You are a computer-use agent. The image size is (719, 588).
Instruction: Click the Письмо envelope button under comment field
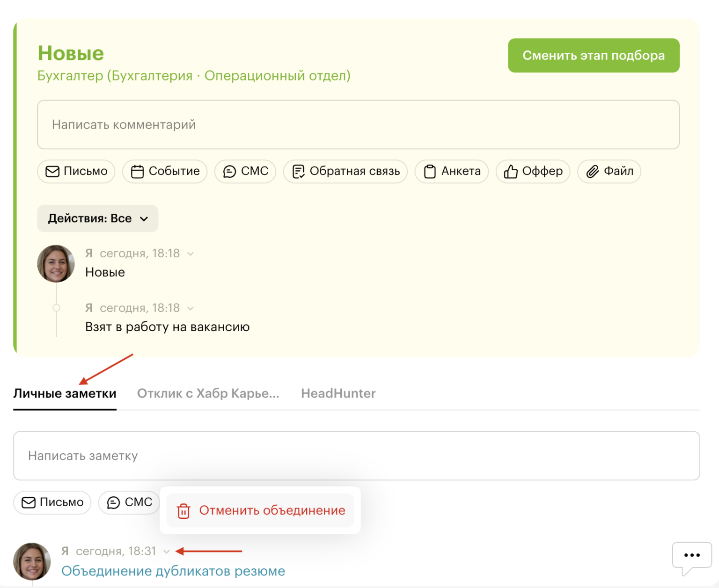(76, 171)
